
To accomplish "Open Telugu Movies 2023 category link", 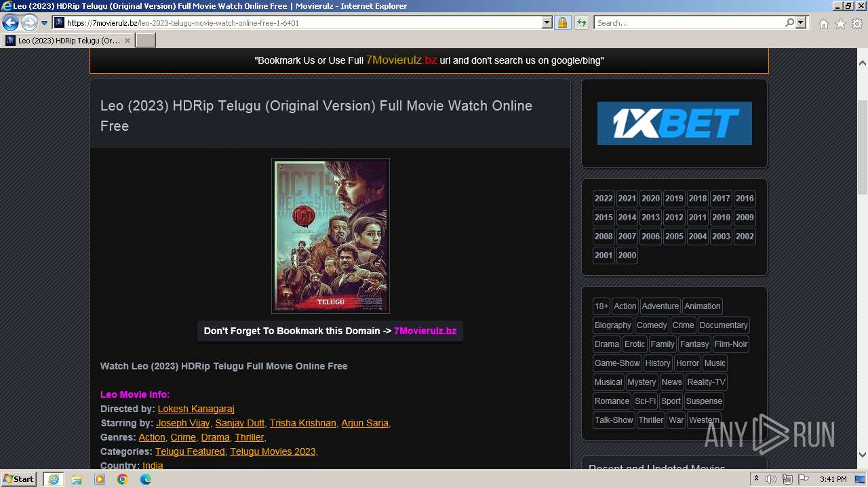I will point(273,451).
